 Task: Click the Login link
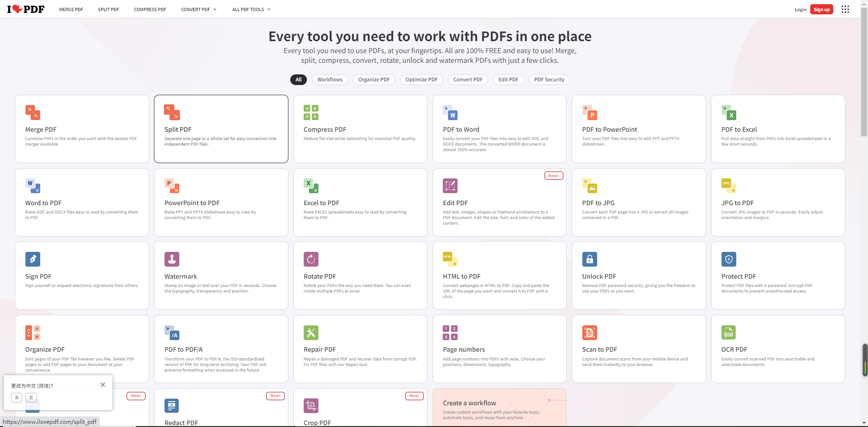(801, 9)
